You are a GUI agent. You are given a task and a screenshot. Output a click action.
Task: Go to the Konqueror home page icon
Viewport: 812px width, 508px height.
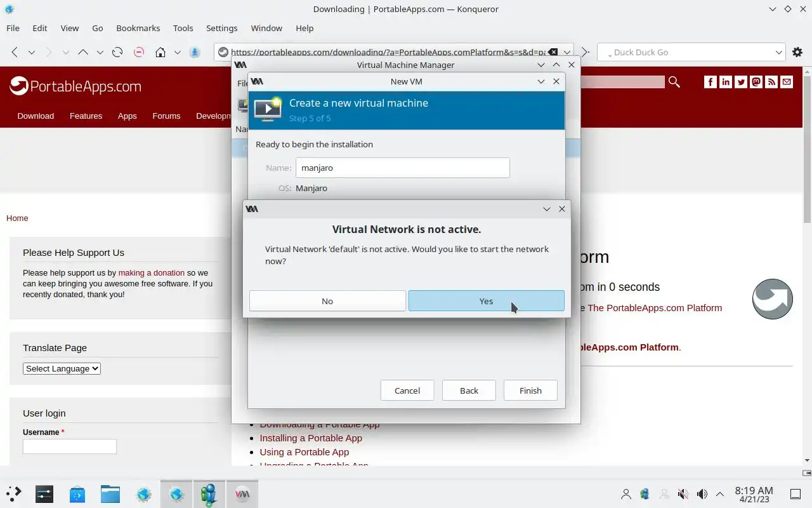[x=160, y=52]
